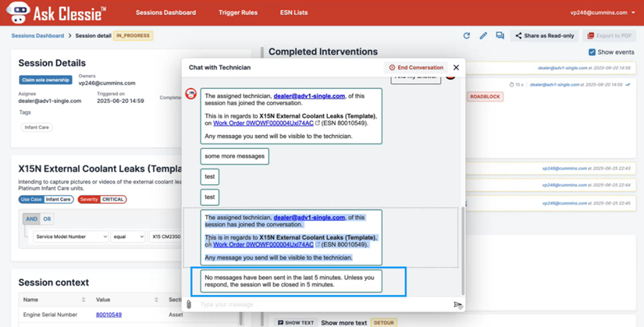Click the Completed Interventions heading
This screenshot has width=644, height=327.
(323, 52)
